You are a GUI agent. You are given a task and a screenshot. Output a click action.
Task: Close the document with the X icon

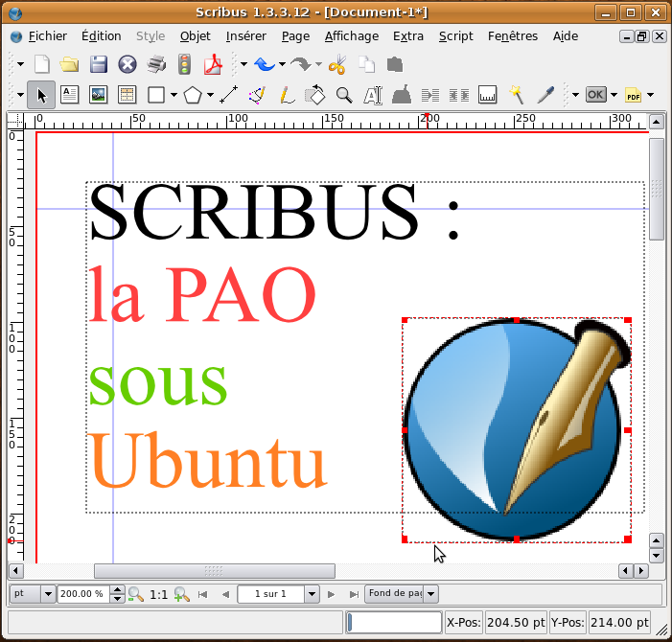(x=127, y=64)
